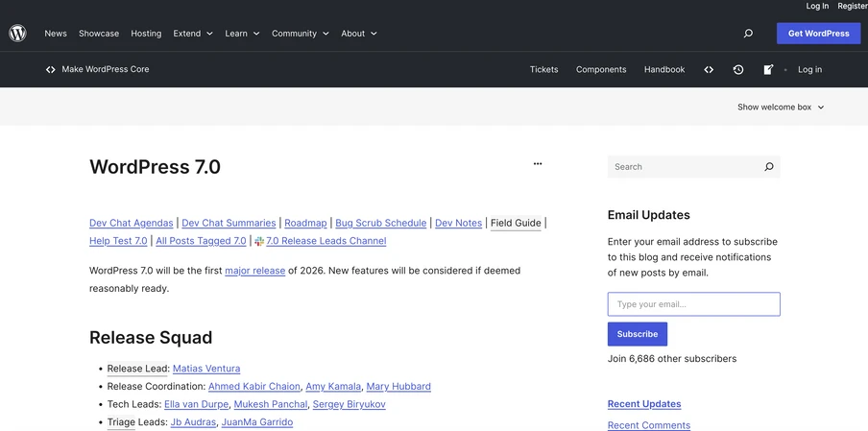Expand the Extend menu
The width and height of the screenshot is (868, 431).
point(193,34)
